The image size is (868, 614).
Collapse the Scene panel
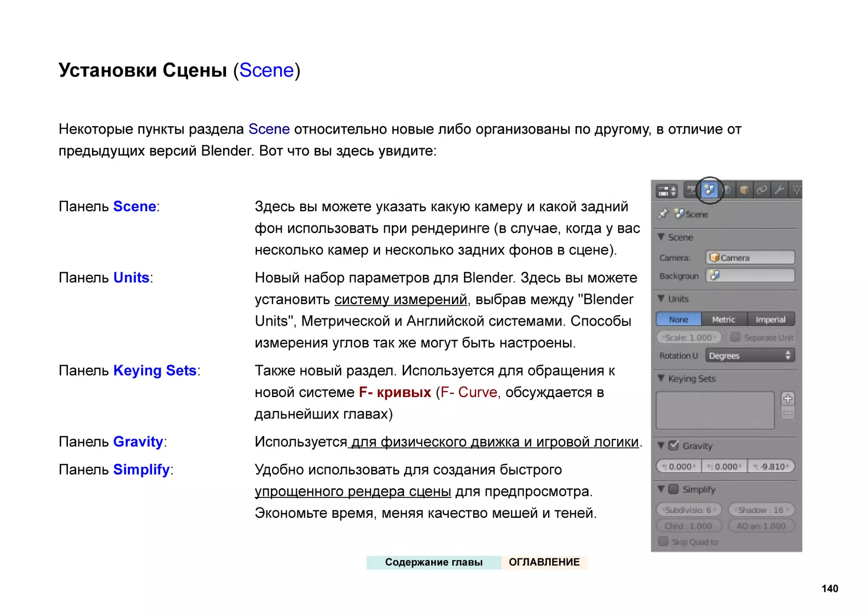click(x=661, y=237)
